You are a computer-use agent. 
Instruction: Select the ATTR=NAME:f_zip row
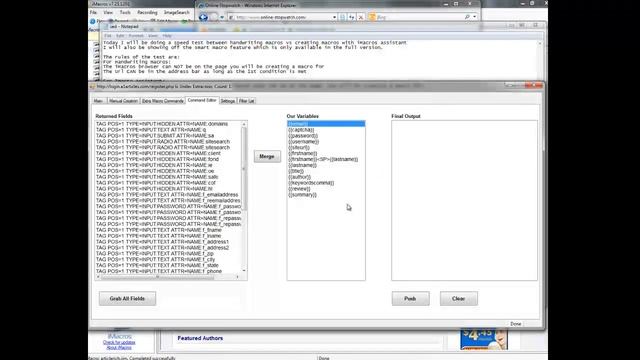[168, 253]
